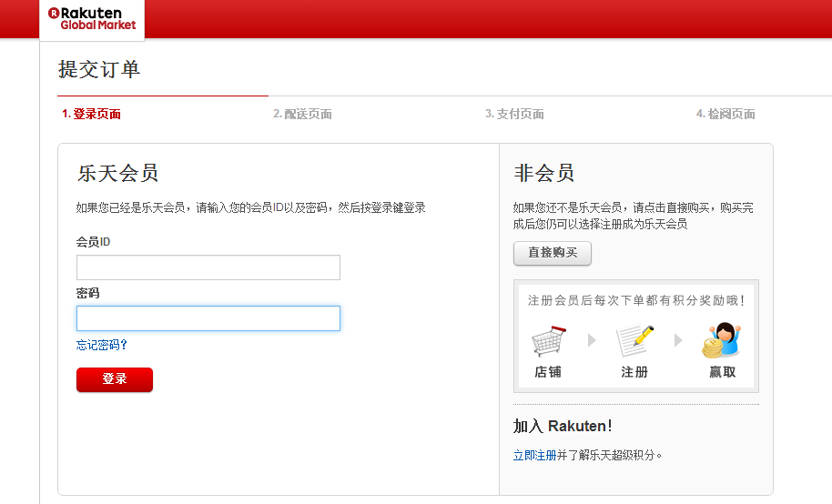The height and width of the screenshot is (504, 832).
Task: Click the 密码 field label
Action: [87, 293]
